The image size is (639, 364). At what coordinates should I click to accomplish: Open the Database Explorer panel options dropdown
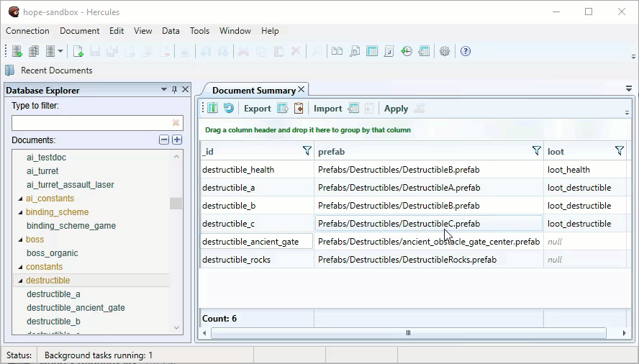point(164,89)
